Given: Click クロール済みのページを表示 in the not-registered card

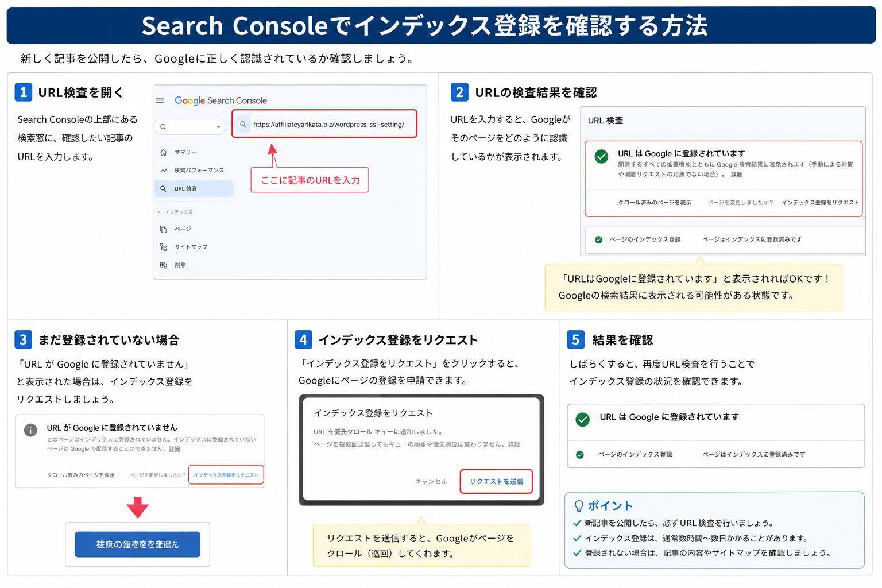Looking at the screenshot, I should pos(81,475).
